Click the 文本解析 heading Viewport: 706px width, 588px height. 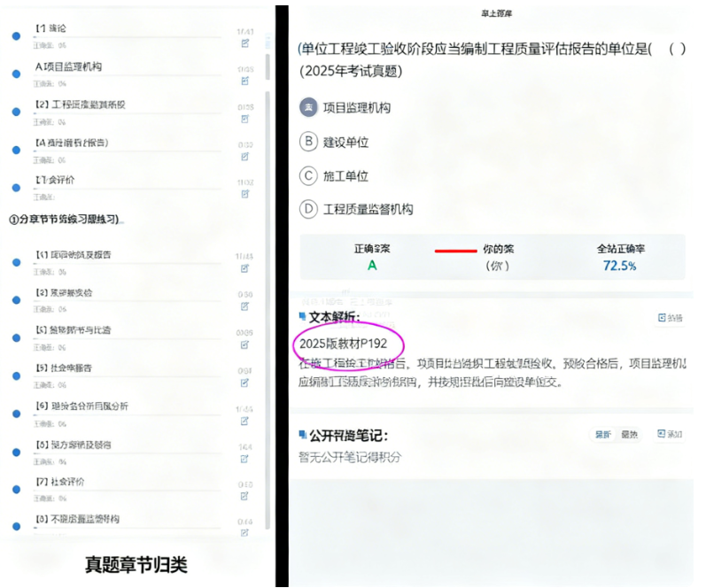click(334, 317)
